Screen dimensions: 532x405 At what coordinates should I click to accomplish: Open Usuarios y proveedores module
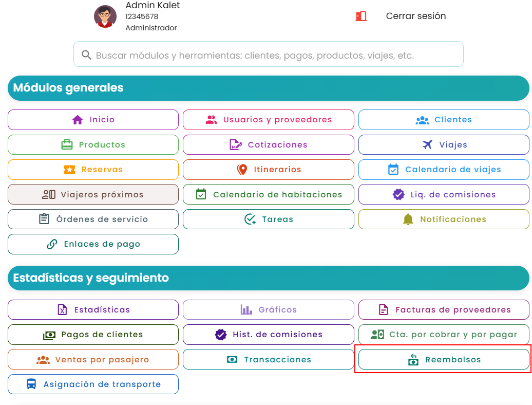coord(269,120)
